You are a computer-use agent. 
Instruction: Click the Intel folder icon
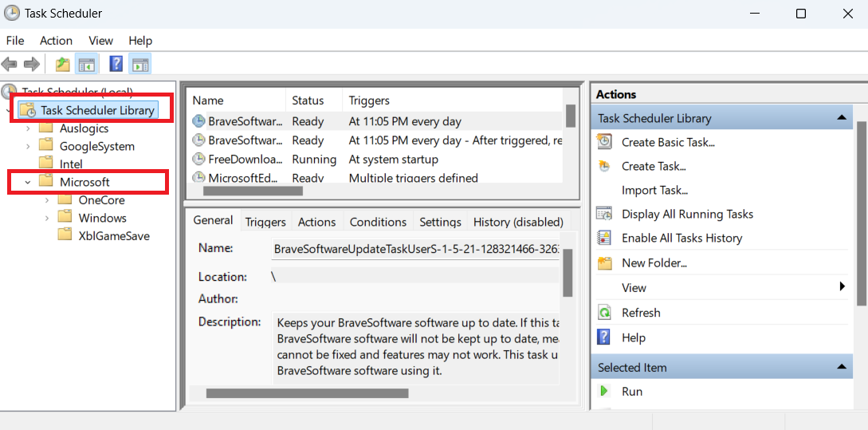(45, 164)
